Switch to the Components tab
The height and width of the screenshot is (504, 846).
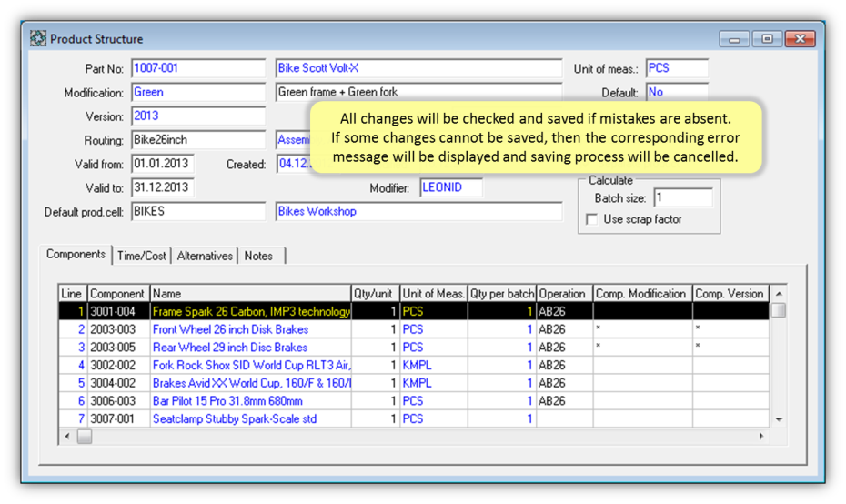pos(76,254)
